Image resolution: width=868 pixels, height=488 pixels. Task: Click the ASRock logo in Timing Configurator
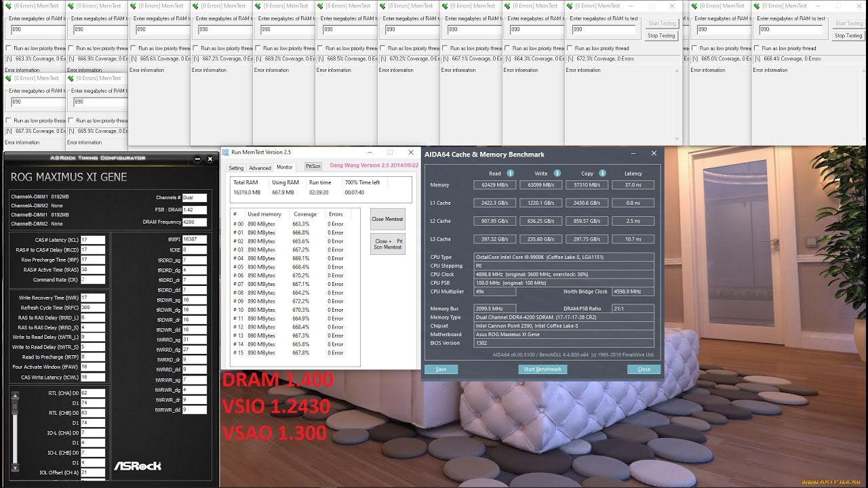point(137,466)
